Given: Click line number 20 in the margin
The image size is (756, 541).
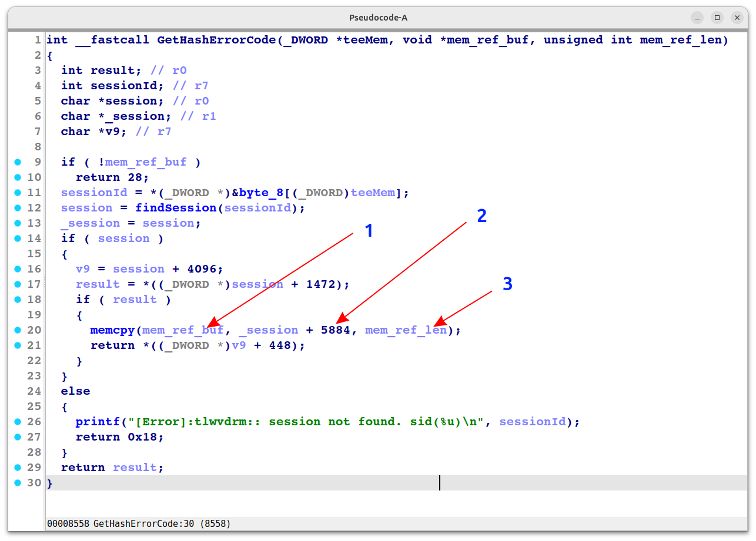Looking at the screenshot, I should (34, 330).
